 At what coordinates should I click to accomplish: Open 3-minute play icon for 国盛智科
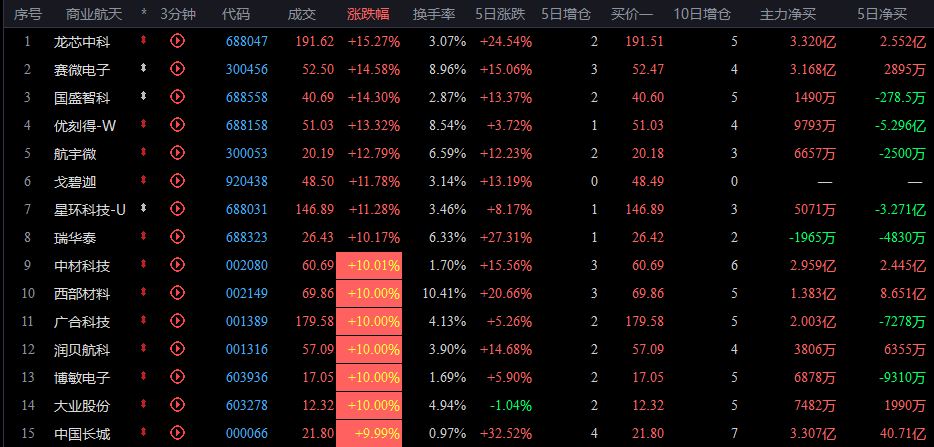(178, 97)
